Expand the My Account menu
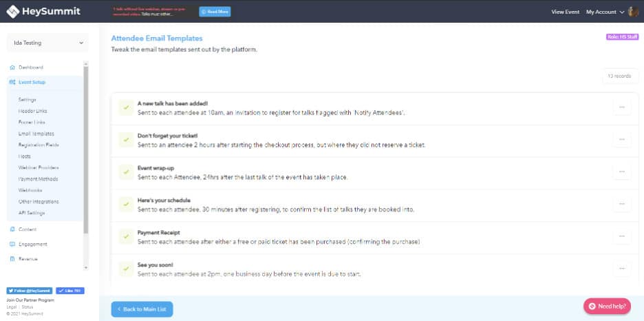Screen dimensions: 644x321 pos(604,12)
